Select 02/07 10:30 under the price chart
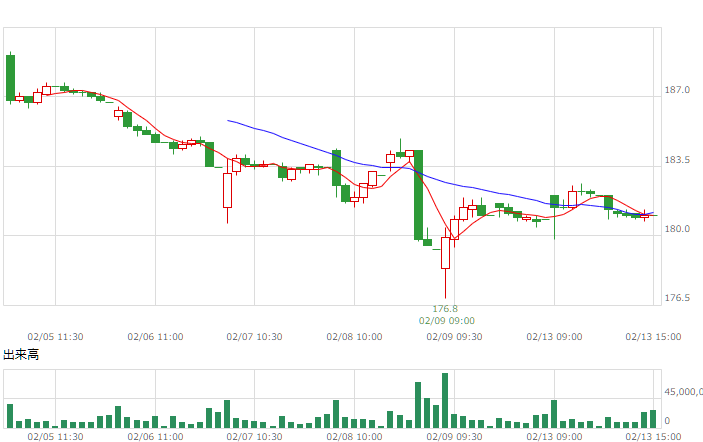The width and height of the screenshot is (703, 442). [x=254, y=337]
